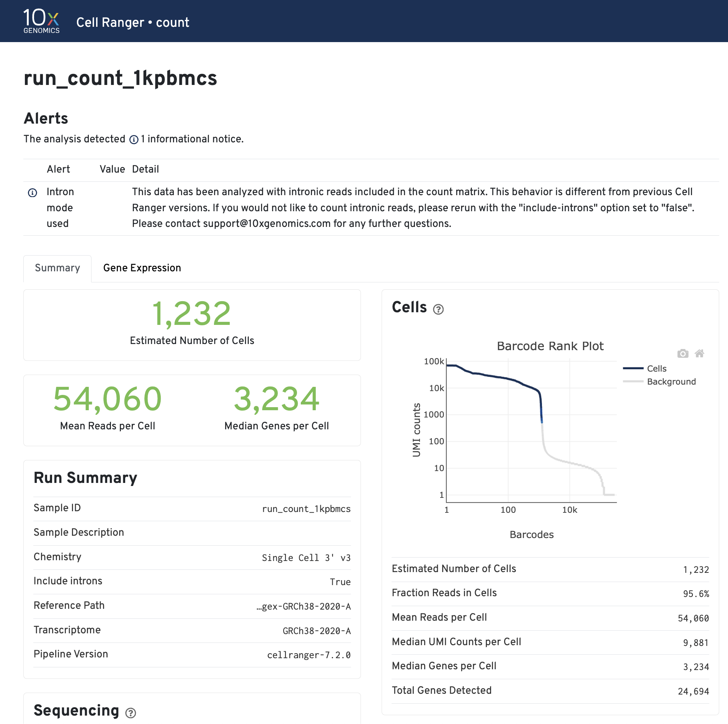The height and width of the screenshot is (724, 728).
Task: Click the Median Genes per Cell 3,234 value
Action: tap(276, 399)
